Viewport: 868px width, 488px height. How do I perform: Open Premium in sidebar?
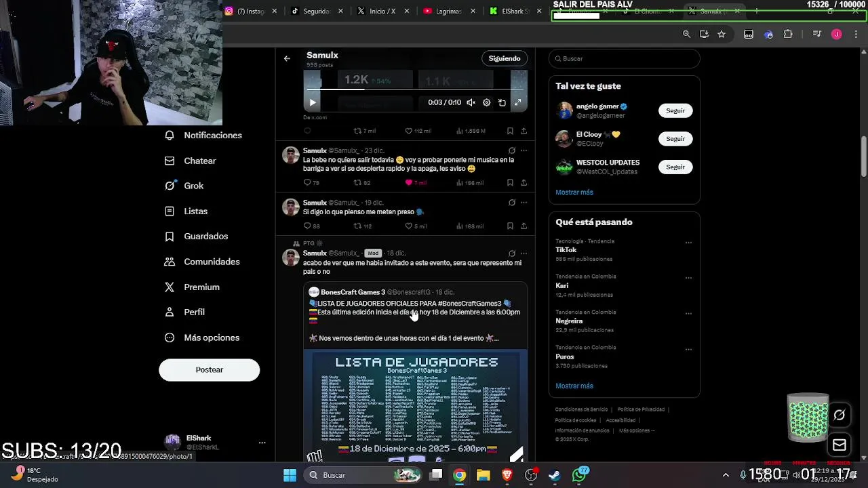[193, 287]
